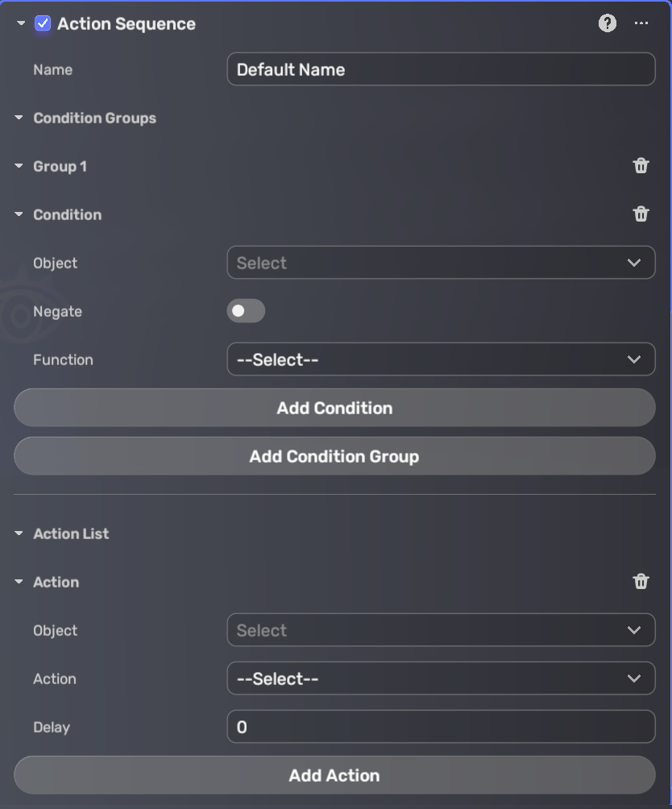Click the Add Condition Group button
672x809 pixels.
coord(334,456)
